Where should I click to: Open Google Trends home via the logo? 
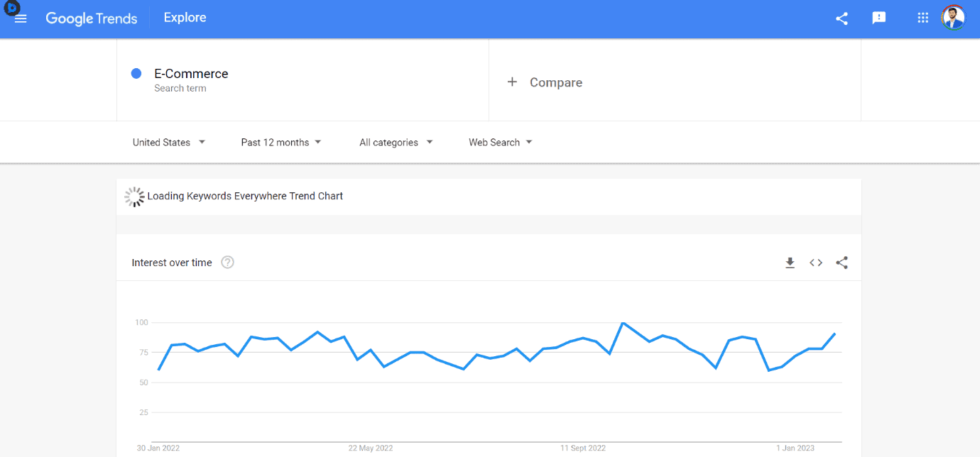click(x=91, y=18)
